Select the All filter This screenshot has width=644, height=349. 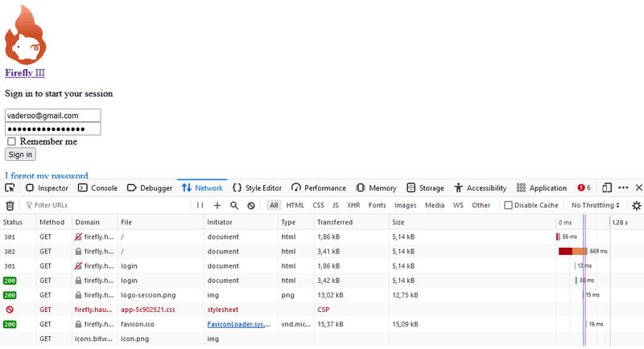pyautogui.click(x=274, y=205)
